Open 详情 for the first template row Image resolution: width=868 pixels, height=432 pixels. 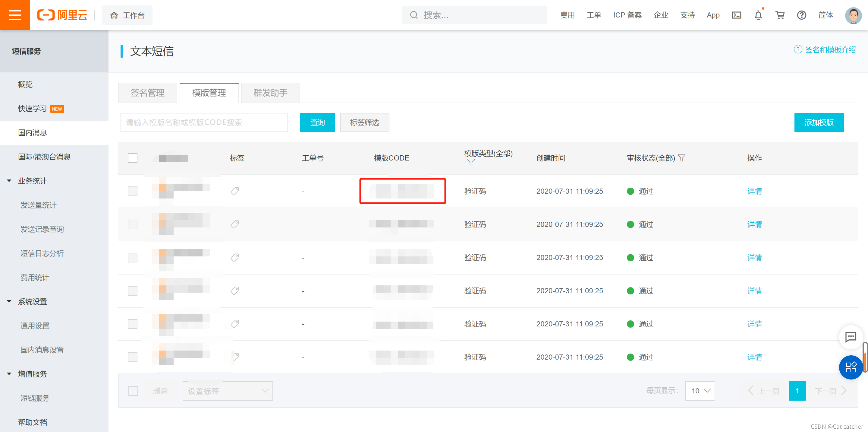click(754, 191)
